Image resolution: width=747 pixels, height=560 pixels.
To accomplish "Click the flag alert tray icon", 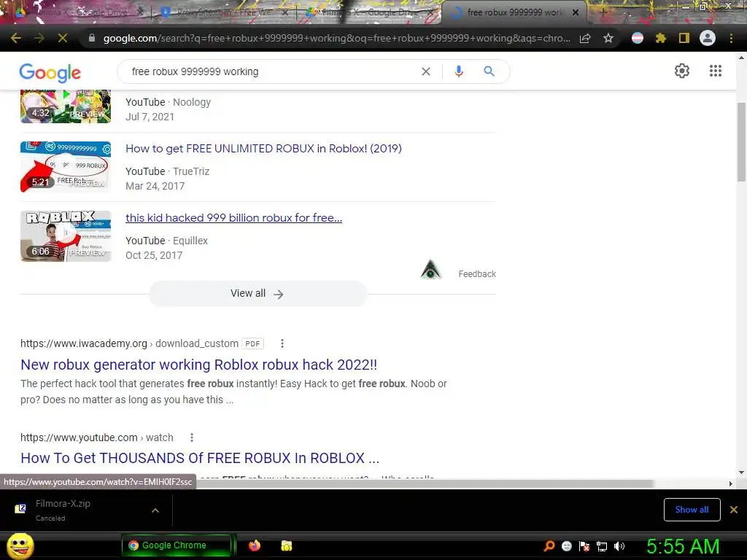I will [584, 546].
